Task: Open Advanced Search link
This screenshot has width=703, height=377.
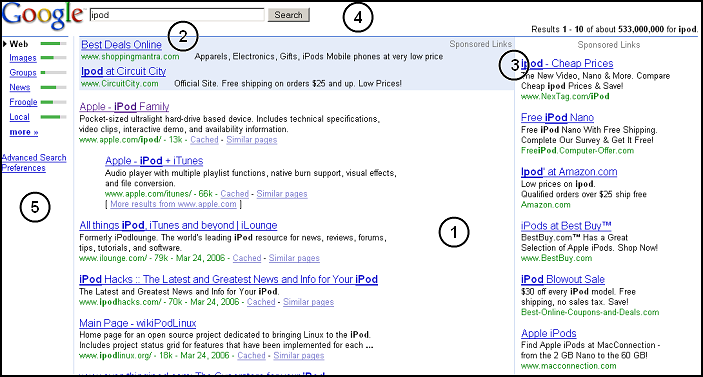Action: tap(34, 158)
